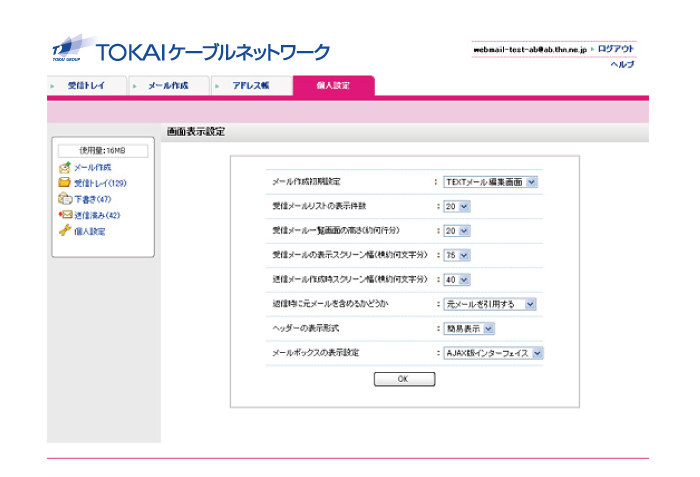Open 受信メールリストの表示件数 dropdown

coord(457,206)
